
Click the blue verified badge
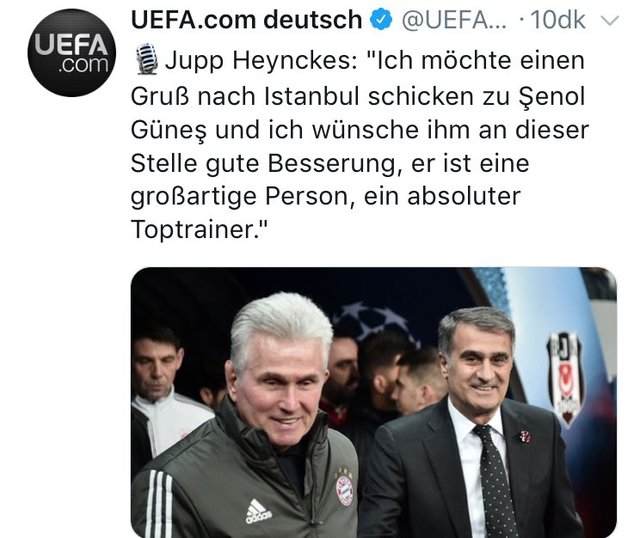(x=381, y=20)
